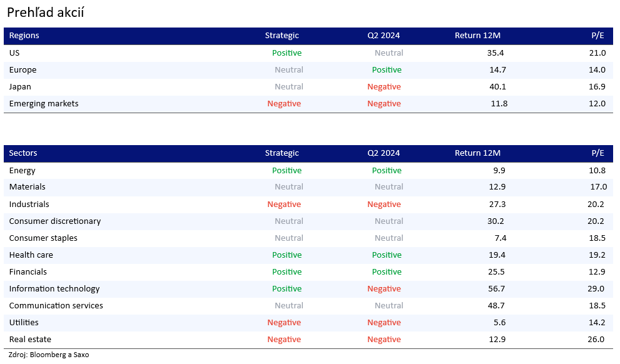Select Real estate's P/E value 26.0
620x364 pixels.
[x=597, y=340]
